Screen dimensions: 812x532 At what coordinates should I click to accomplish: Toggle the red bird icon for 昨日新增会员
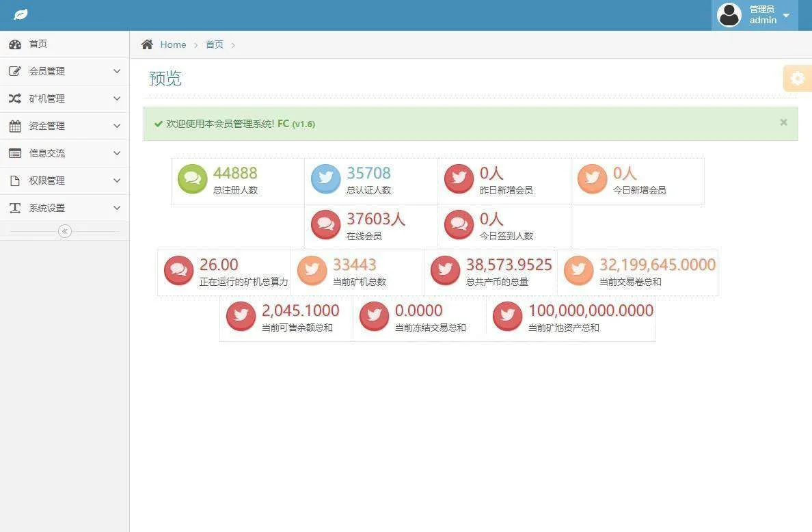pyautogui.click(x=459, y=178)
